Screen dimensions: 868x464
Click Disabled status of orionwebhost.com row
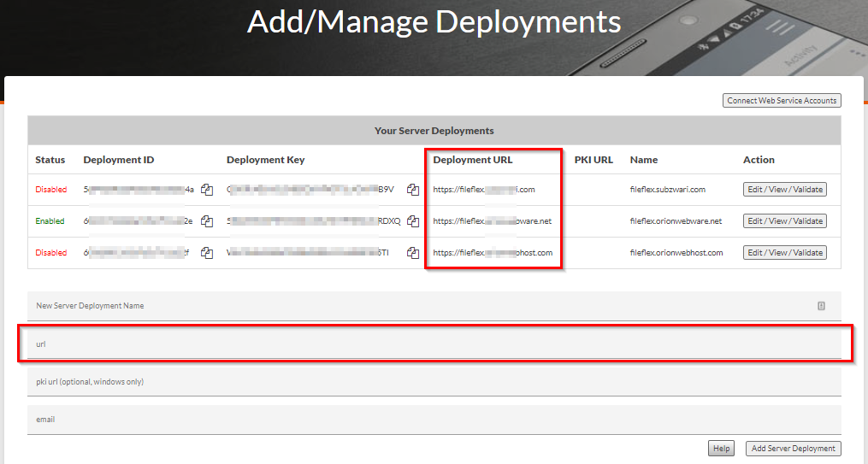click(x=51, y=252)
